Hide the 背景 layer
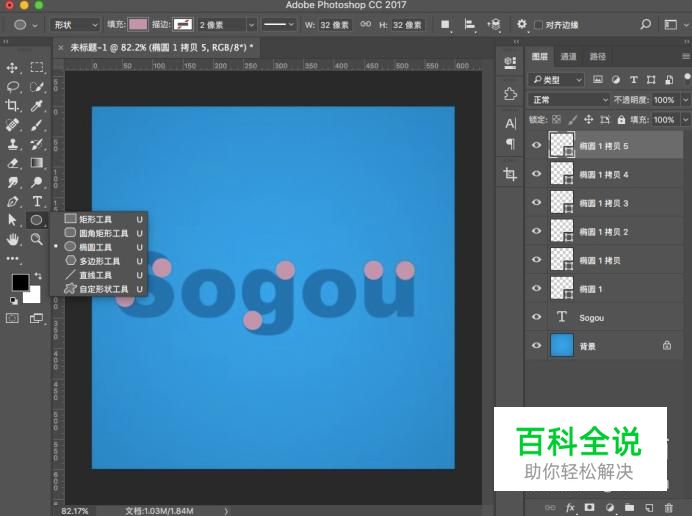This screenshot has width=692, height=516. [x=536, y=346]
